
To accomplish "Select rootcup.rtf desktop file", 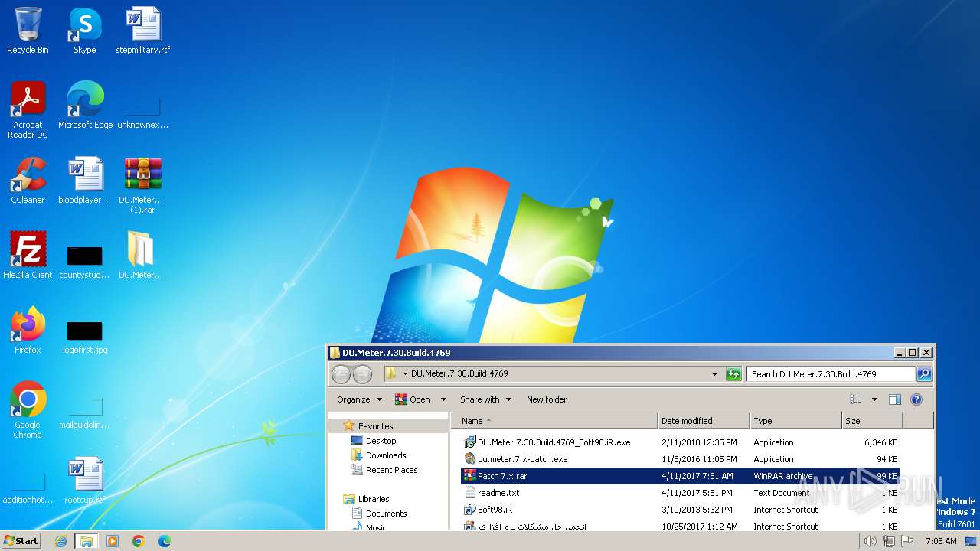I will 84,480.
